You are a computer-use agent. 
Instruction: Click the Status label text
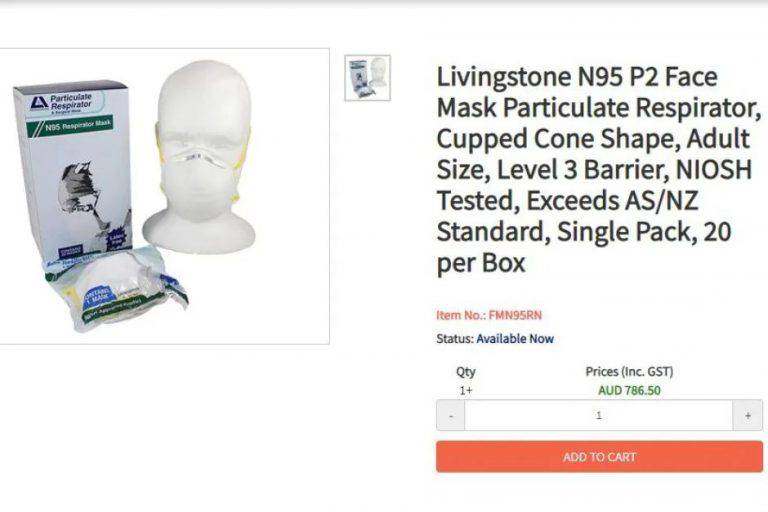coord(455,339)
